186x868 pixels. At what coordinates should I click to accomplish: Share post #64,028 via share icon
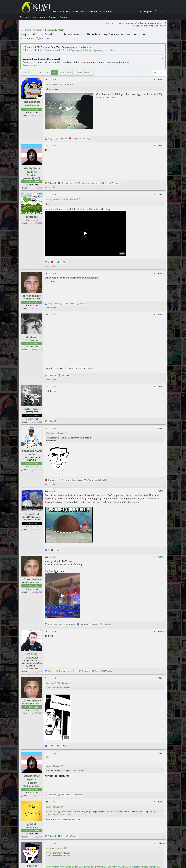pos(155,491)
